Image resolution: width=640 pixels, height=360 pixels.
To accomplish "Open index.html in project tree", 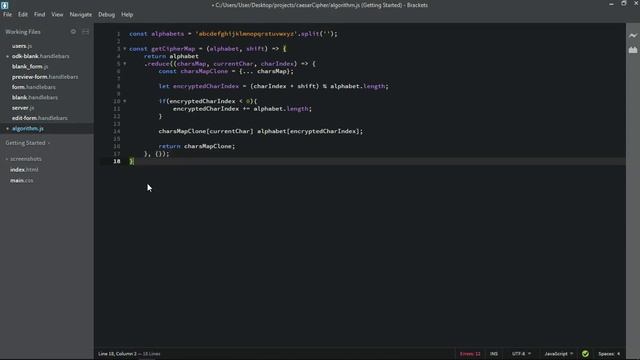I will coord(24,169).
